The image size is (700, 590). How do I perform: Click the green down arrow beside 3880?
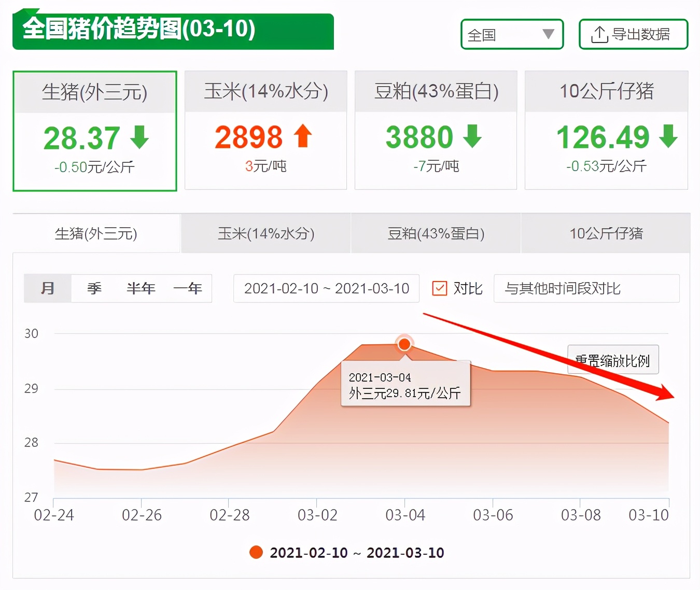[472, 136]
